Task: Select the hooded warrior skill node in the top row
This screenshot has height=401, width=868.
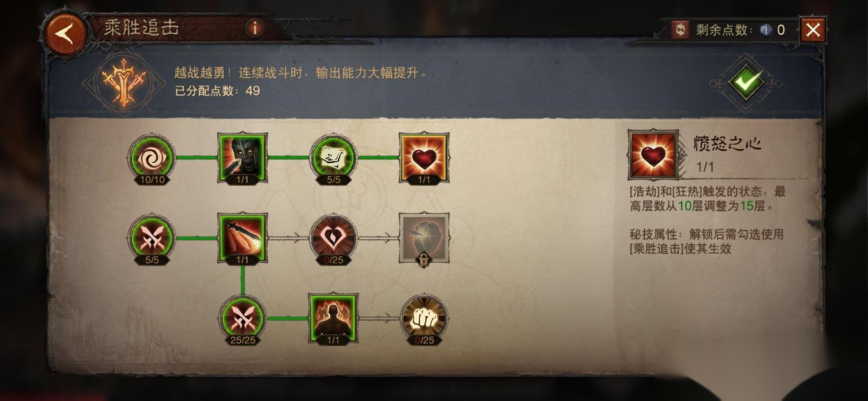Action: pyautogui.click(x=242, y=158)
